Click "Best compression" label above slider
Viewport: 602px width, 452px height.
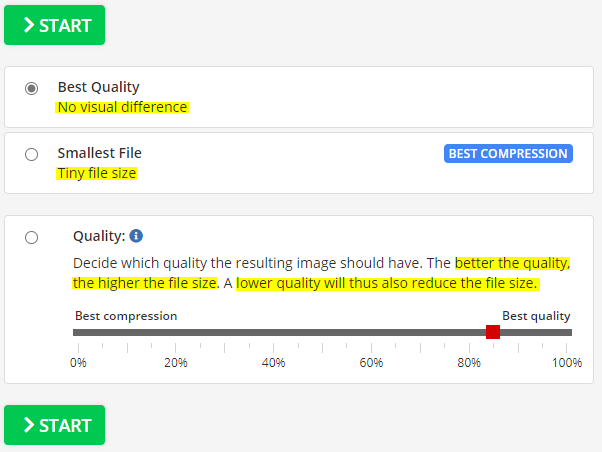tap(125, 315)
